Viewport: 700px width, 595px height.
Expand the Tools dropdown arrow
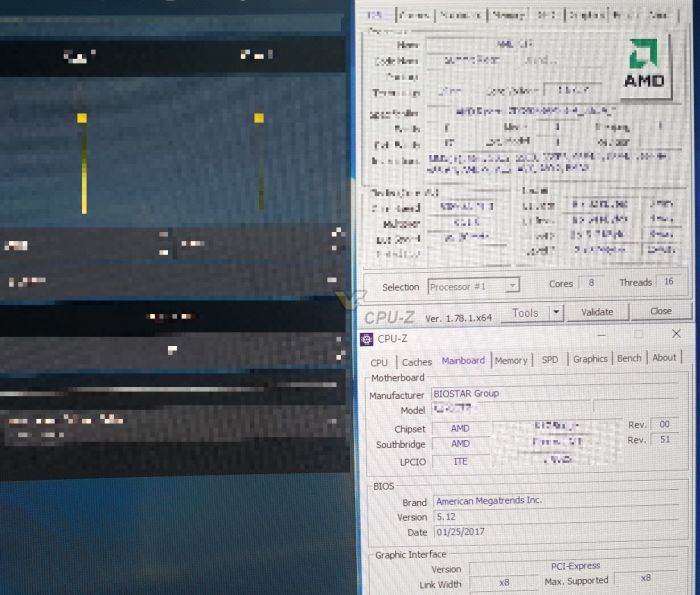tap(556, 312)
